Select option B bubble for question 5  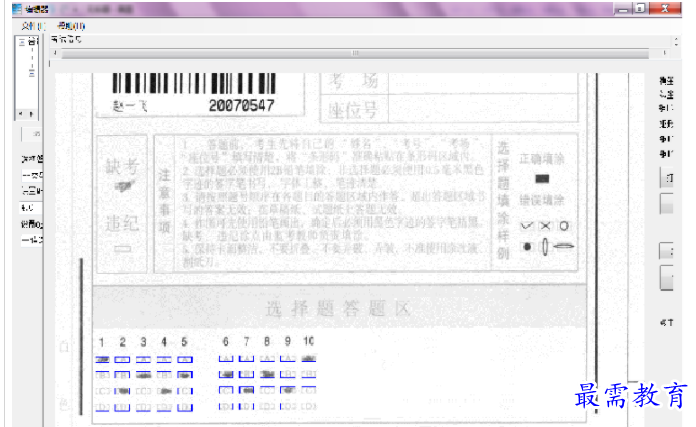click(185, 375)
